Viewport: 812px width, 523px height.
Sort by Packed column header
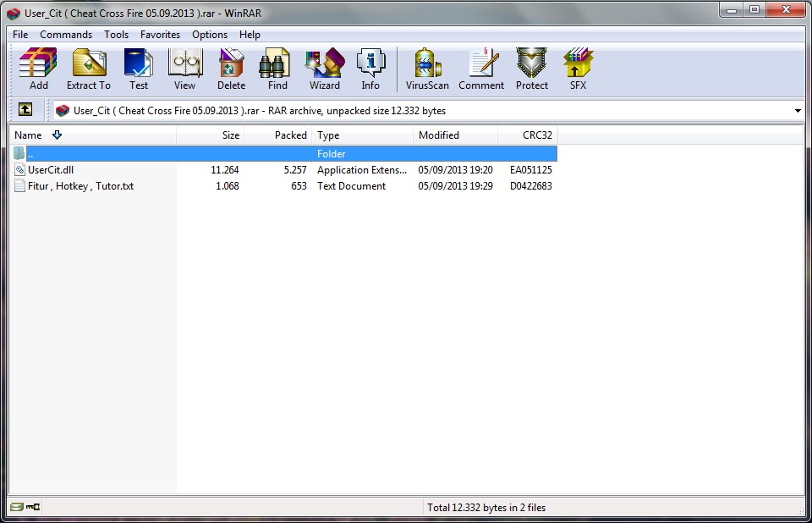point(278,135)
